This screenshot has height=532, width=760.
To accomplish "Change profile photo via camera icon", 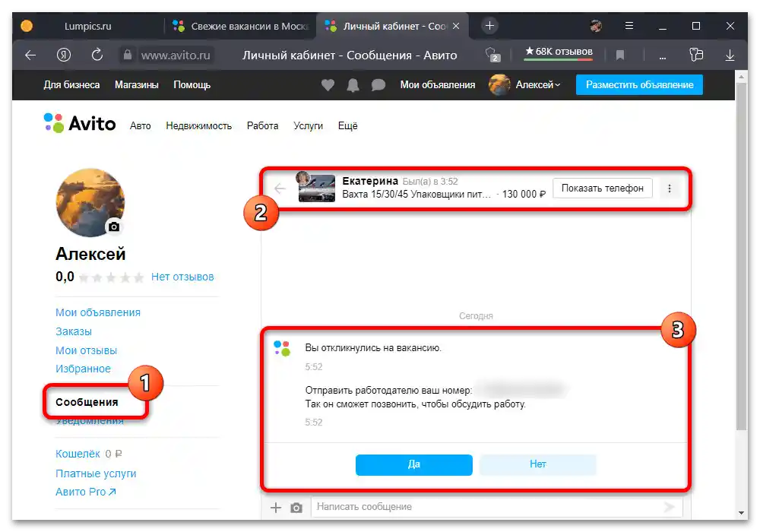I will click(114, 226).
